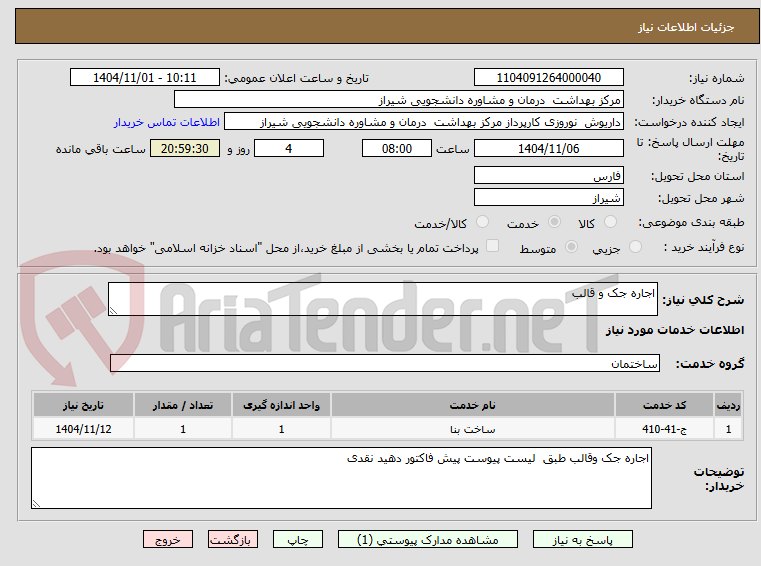Open اطلاعات تماس خریدار link
The width and height of the screenshot is (761, 566).
point(167,122)
